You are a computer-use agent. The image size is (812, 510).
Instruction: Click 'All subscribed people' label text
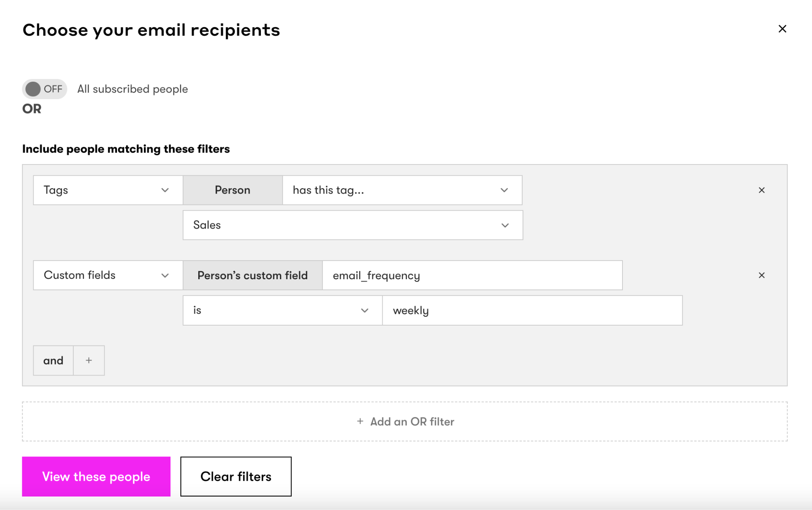[x=132, y=89]
